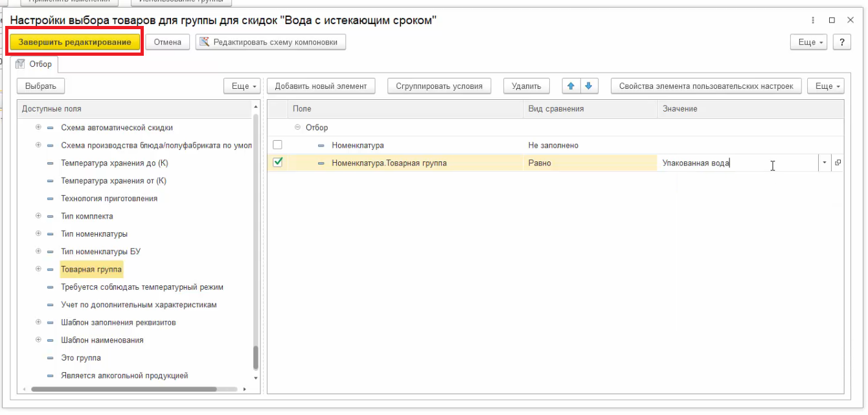Click Завершить редактирование button
This screenshot has width=868, height=415.
(x=74, y=42)
